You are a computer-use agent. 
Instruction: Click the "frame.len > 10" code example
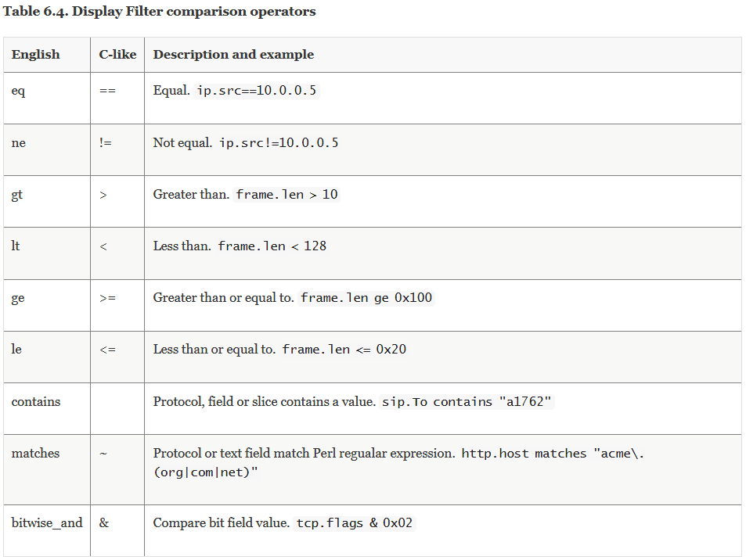coord(287,195)
